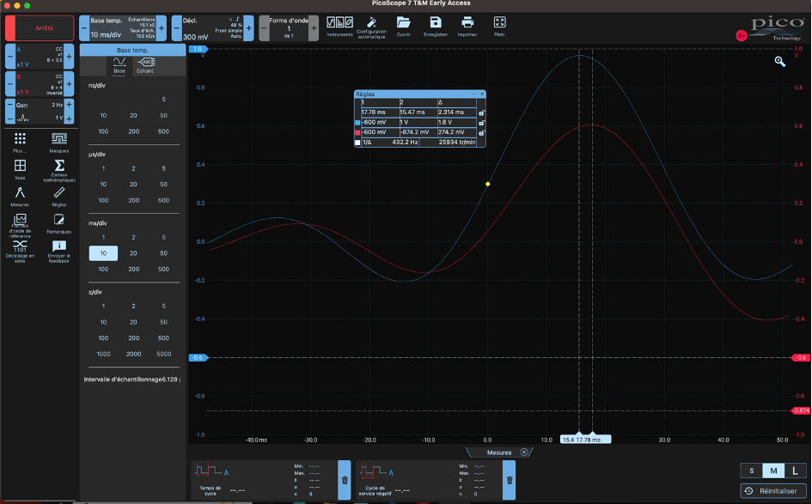Select the Base tab in timebase panel
Image resolution: width=812 pixels, height=504 pixels.
click(x=119, y=65)
